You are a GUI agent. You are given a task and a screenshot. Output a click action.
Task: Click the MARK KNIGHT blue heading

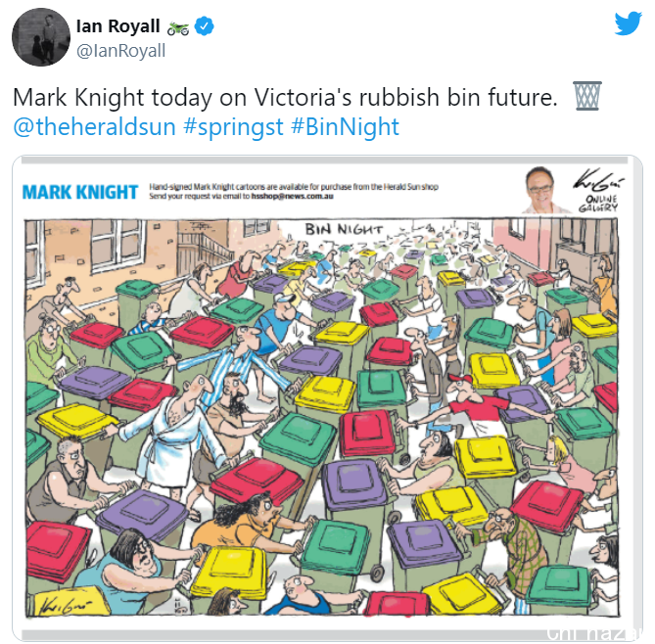(80, 192)
